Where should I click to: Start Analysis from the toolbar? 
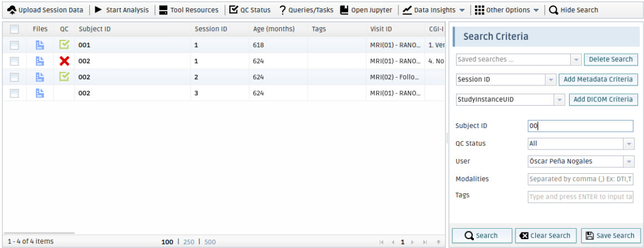[121, 10]
